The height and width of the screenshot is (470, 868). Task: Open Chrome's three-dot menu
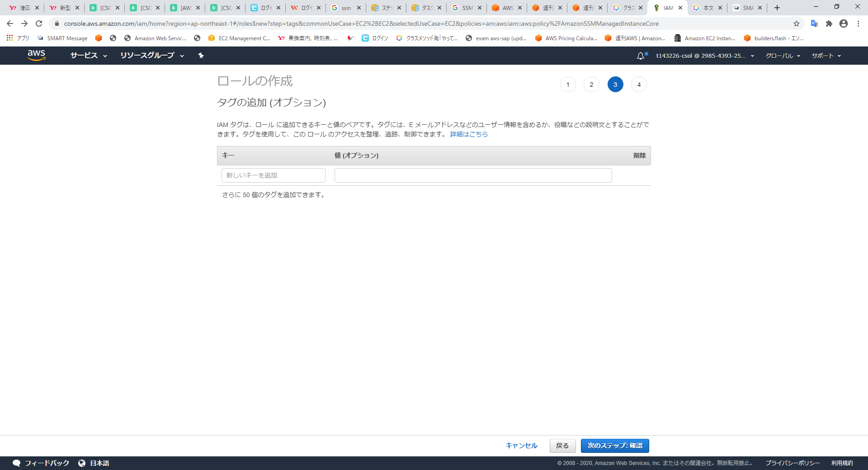click(x=858, y=23)
